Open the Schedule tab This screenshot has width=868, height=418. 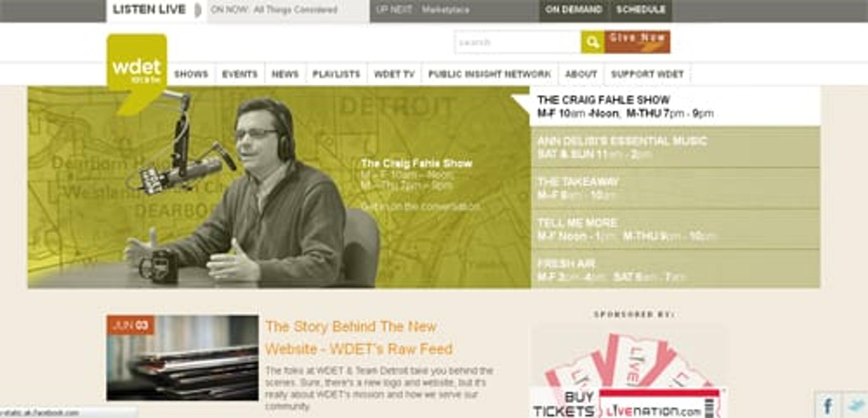(x=641, y=10)
